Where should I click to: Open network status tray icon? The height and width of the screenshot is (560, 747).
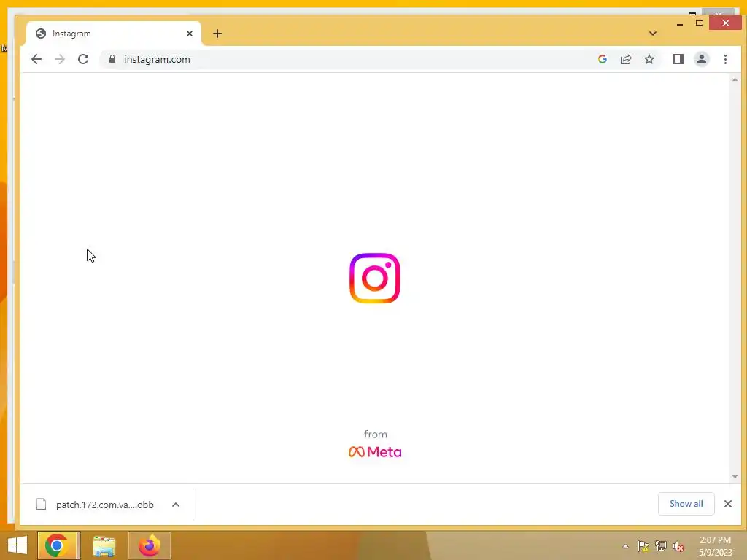pyautogui.click(x=660, y=546)
